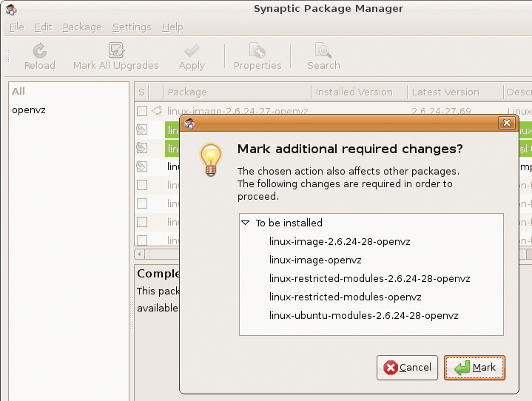532x401 pixels.
Task: Collapse the 'To be installed' tree
Action: (246, 223)
